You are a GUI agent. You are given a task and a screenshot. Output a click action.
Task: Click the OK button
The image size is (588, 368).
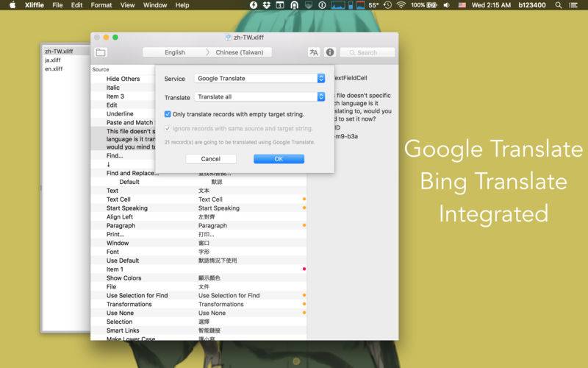coord(279,159)
